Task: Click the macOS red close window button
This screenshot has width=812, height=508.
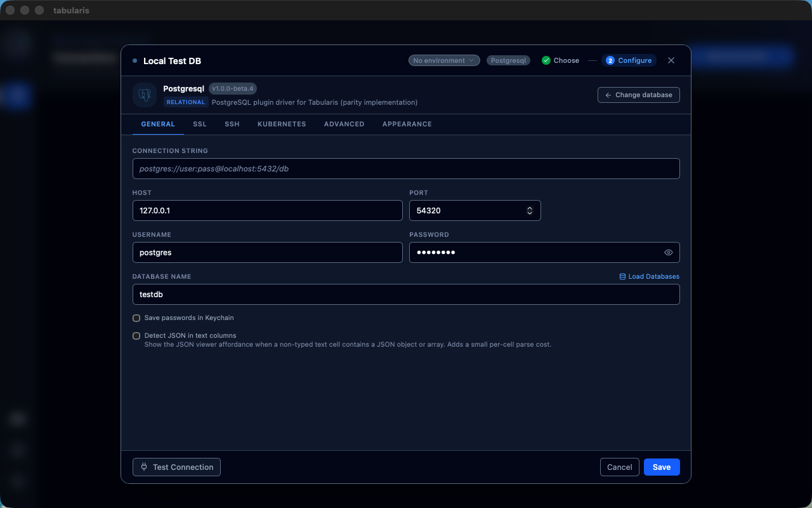Action: (10, 10)
